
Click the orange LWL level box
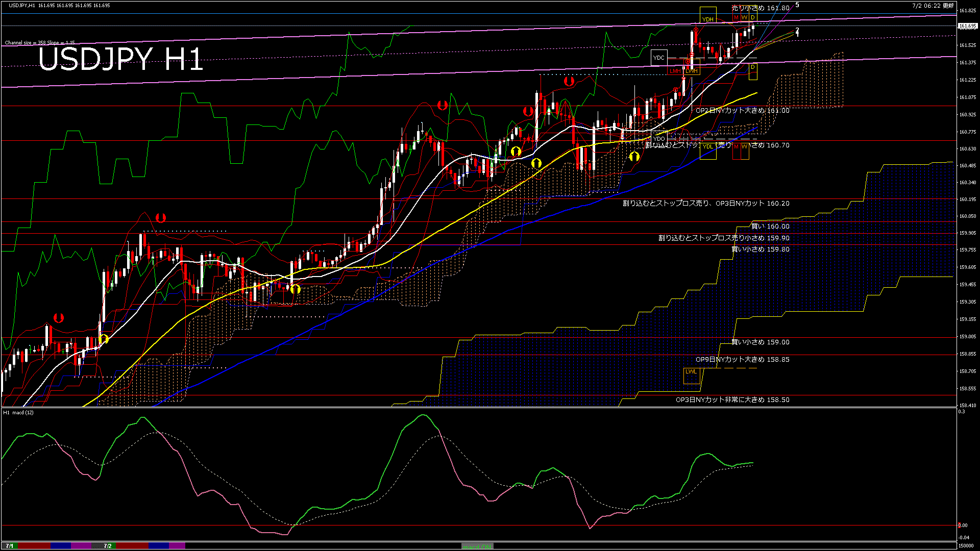click(x=691, y=372)
